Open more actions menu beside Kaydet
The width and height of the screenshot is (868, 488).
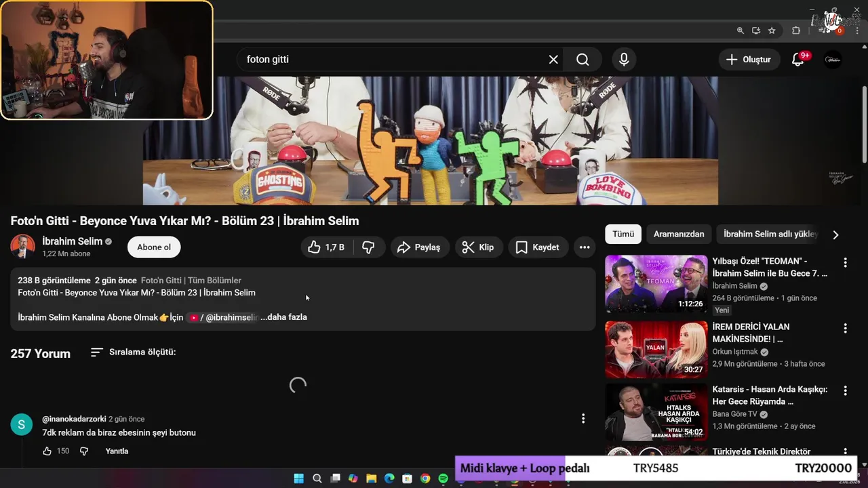click(585, 247)
